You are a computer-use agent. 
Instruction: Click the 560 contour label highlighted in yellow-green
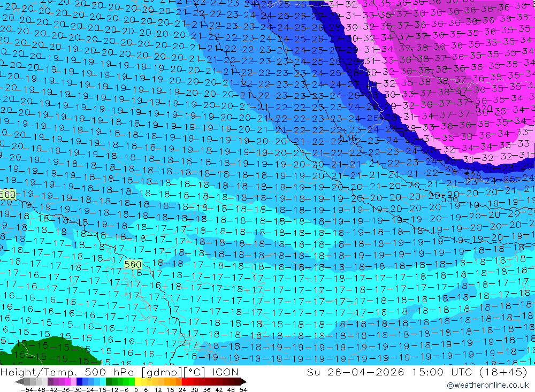click(133, 264)
